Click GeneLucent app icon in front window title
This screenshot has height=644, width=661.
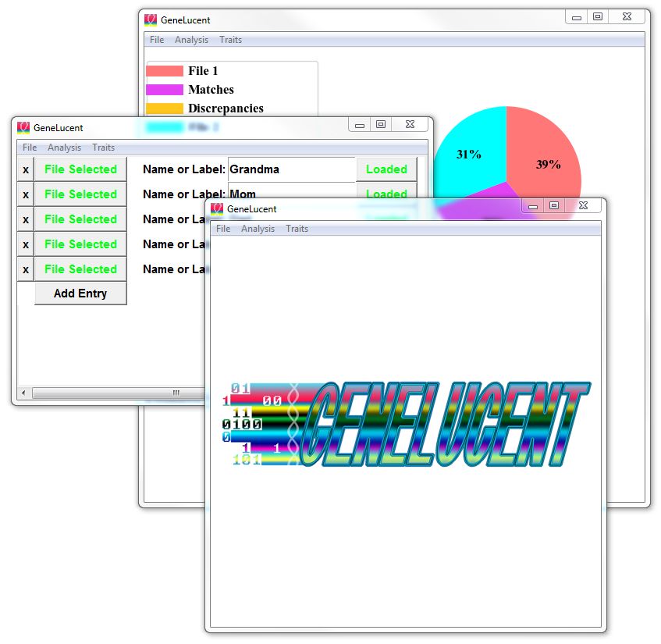[217, 208]
